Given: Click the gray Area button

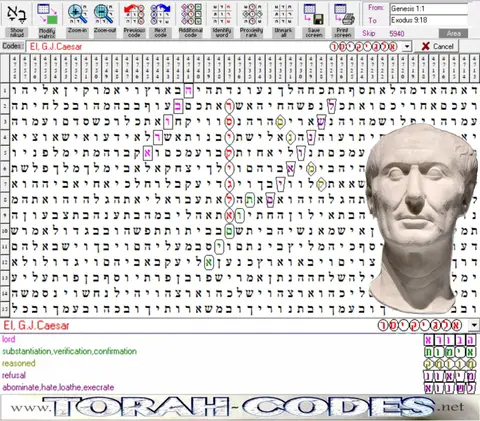Looking at the screenshot, I should pyautogui.click(x=453, y=33).
